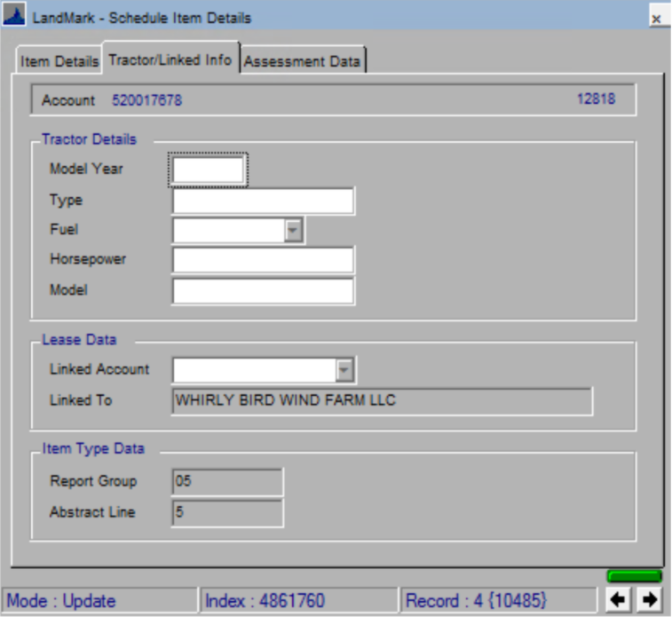Viewport: 672px width, 617px height.
Task: Select the Tractor/Linked Info tab
Action: point(170,59)
